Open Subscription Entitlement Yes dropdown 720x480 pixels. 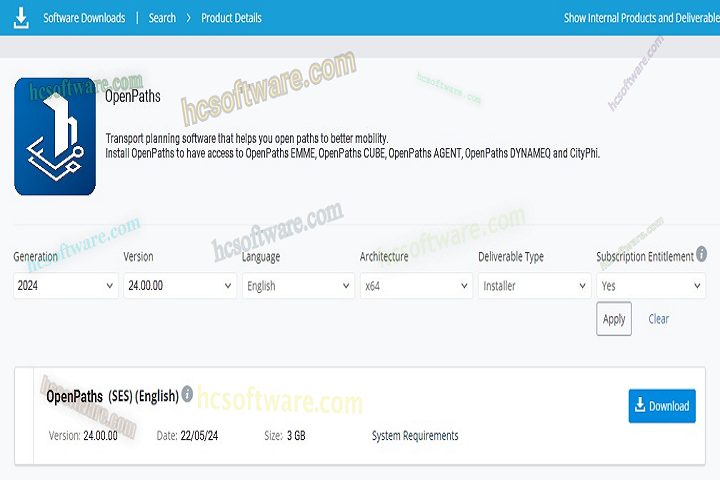click(x=651, y=286)
